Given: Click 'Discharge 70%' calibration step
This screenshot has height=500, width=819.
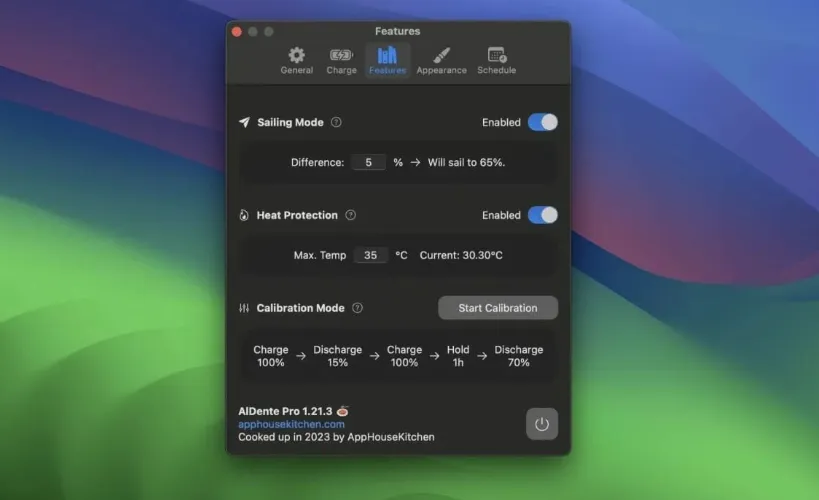Looking at the screenshot, I should (x=519, y=356).
